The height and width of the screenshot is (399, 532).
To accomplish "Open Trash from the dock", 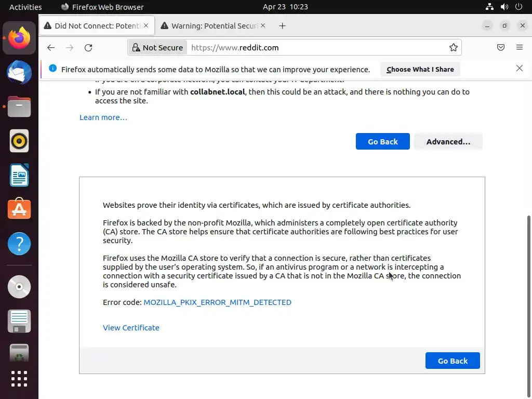I will [19, 353].
